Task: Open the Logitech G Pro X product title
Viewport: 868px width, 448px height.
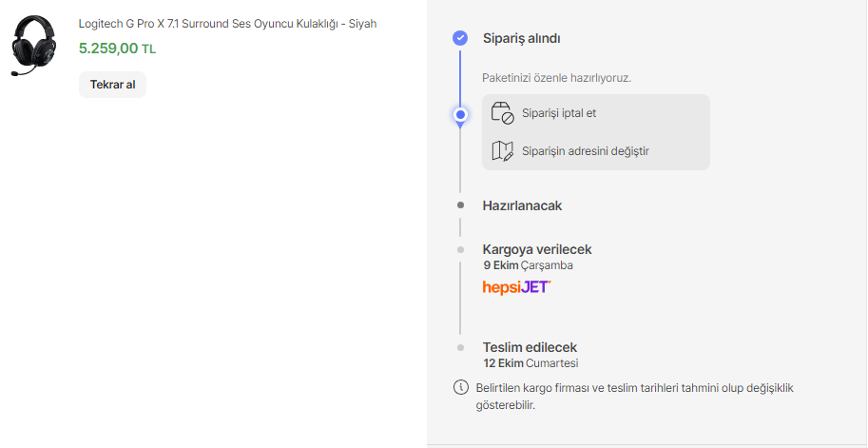Action: 227,24
